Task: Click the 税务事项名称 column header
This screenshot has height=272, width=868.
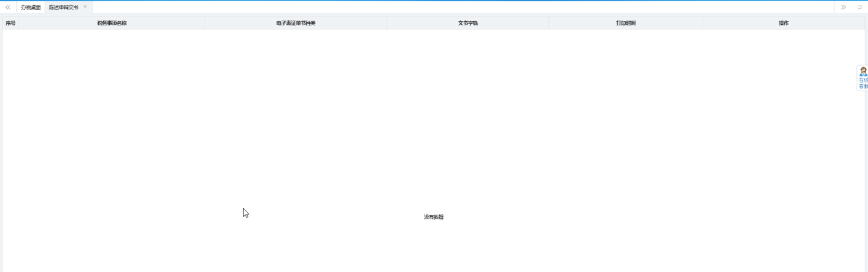Action: coord(112,23)
